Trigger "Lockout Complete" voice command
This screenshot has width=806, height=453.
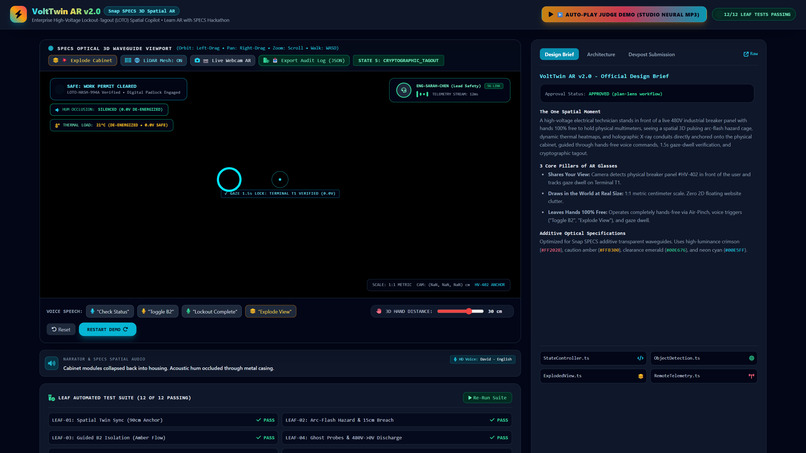pos(211,311)
